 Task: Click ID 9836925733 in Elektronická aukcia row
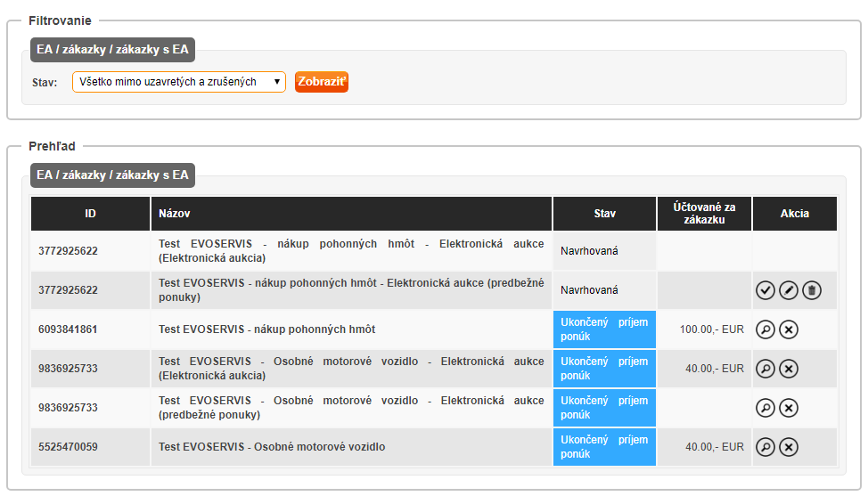click(68, 369)
